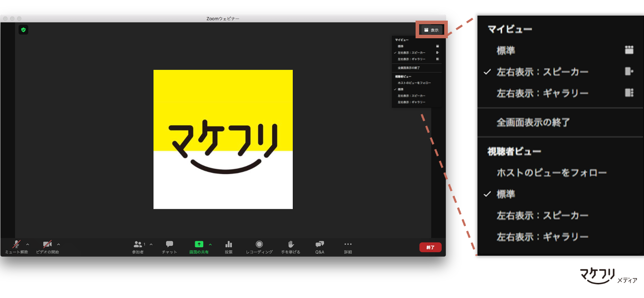Screen dimensions: 644x298
Task: Select checked 標準 under 視聴者ビュー in enlarged callout
Action: [506, 194]
